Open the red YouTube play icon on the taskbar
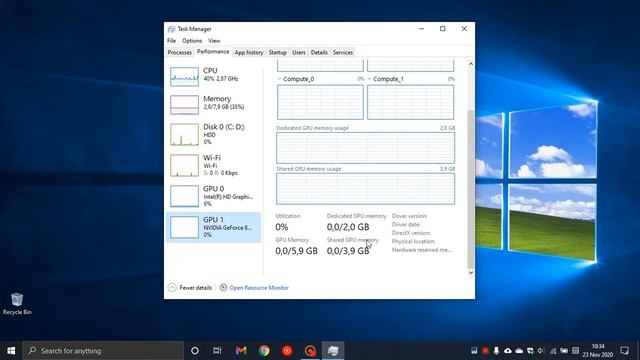640x360 pixels. pyautogui.click(x=287, y=351)
